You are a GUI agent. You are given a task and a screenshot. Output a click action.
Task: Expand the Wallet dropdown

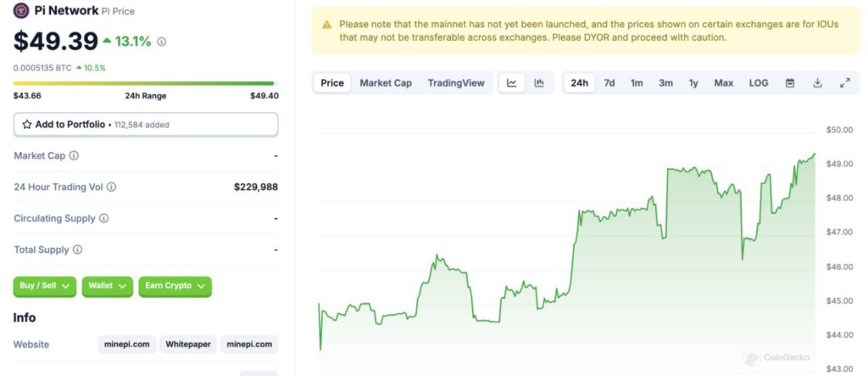(x=108, y=286)
